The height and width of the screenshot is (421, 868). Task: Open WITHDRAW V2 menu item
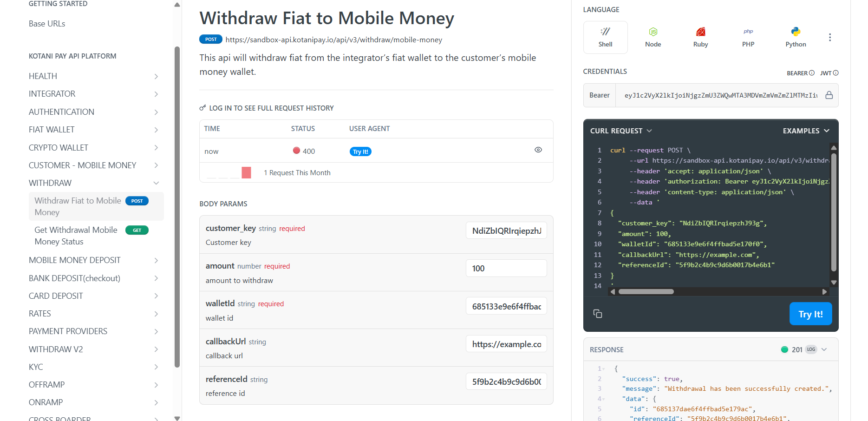94,349
